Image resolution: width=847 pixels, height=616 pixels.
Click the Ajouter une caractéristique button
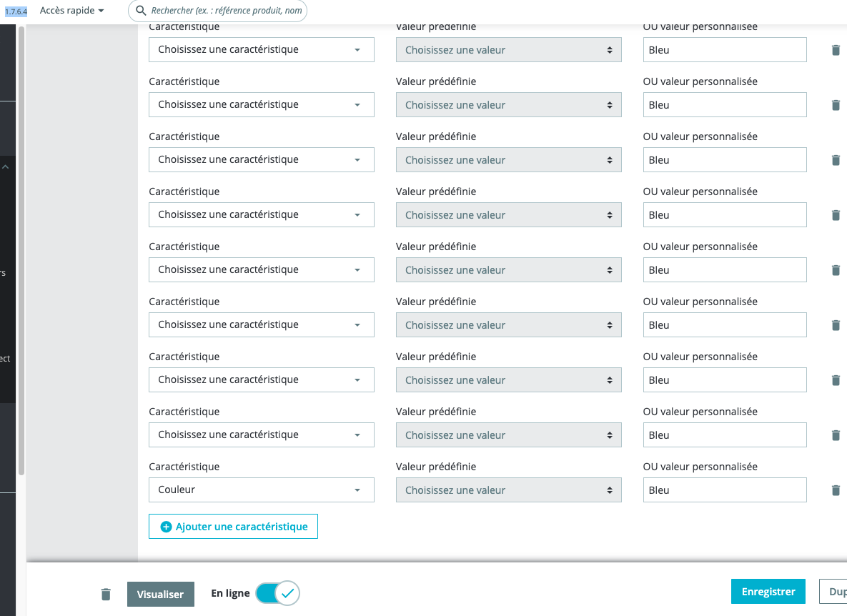tap(233, 527)
